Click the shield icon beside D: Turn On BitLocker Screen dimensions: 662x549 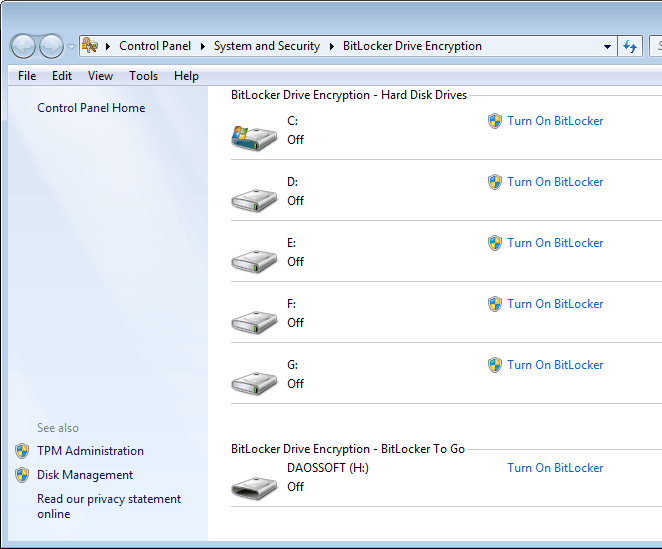(x=495, y=182)
